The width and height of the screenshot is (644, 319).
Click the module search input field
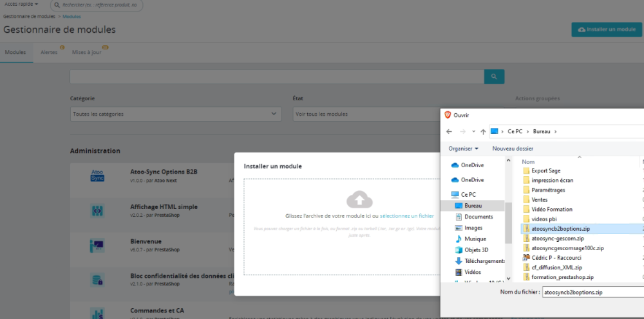277,77
